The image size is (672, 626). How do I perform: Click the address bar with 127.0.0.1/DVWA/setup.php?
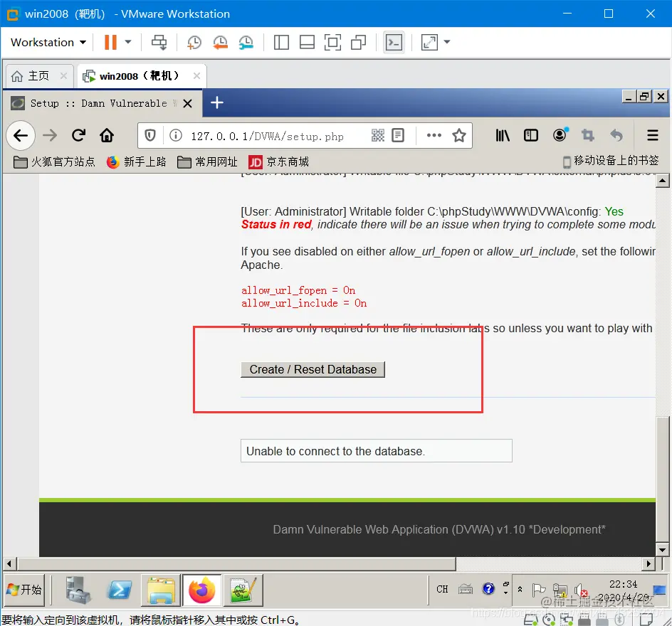pos(267,136)
